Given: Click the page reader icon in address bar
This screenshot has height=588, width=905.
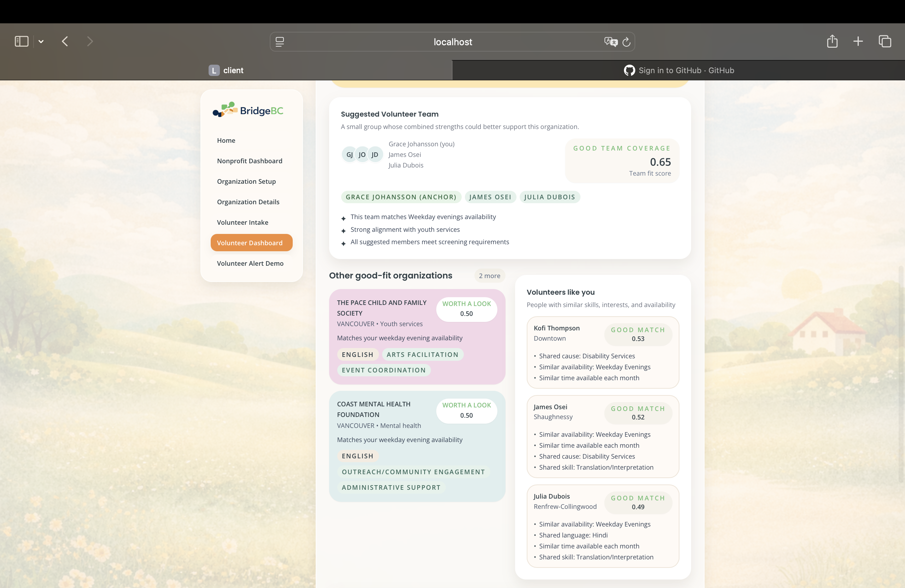Looking at the screenshot, I should pyautogui.click(x=280, y=42).
